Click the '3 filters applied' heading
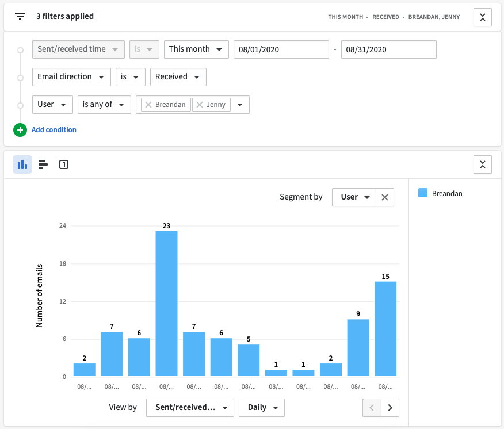This screenshot has height=429, width=504. (65, 16)
